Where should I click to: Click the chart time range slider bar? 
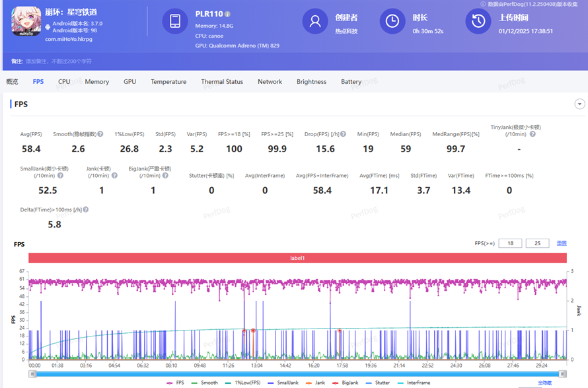click(297, 373)
